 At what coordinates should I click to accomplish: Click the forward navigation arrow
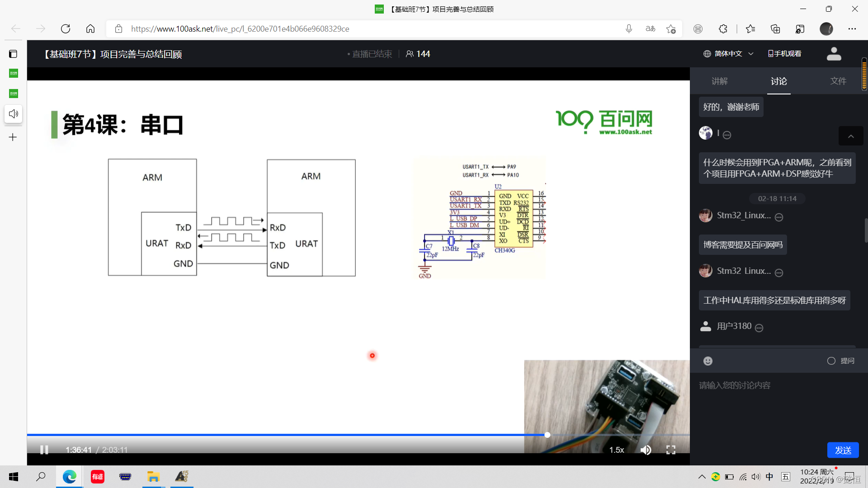[41, 29]
